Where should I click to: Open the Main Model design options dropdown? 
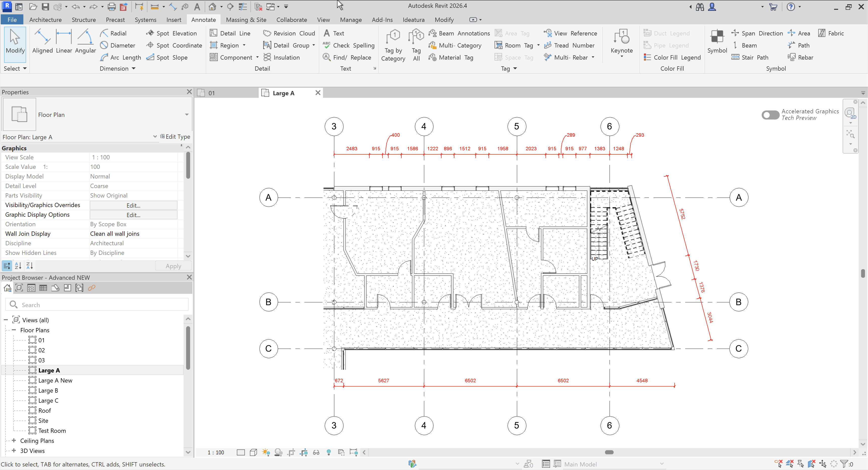click(662, 464)
